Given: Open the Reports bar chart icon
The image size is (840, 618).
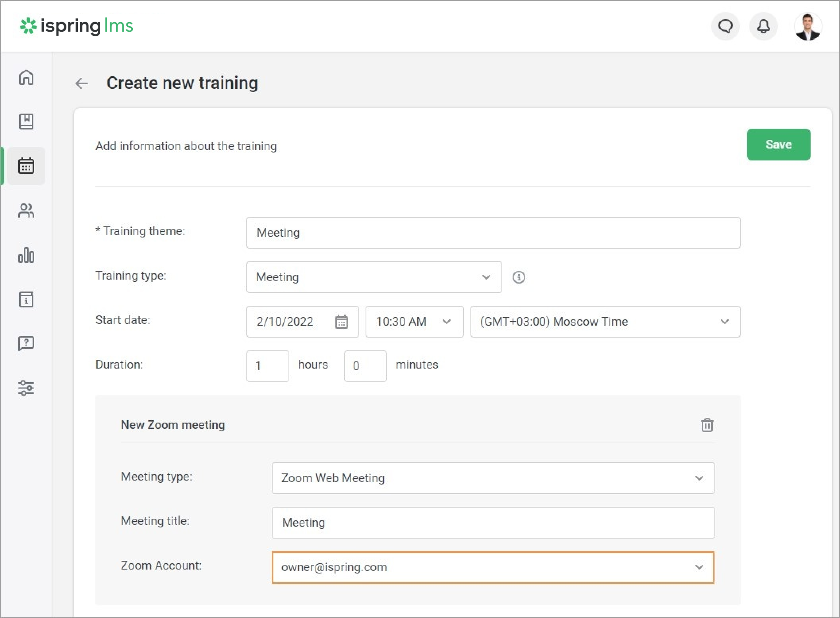Looking at the screenshot, I should (x=26, y=255).
